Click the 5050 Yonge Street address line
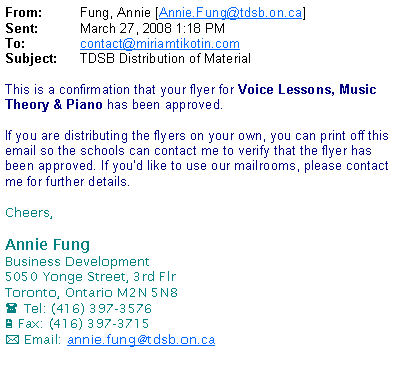Screen dimensions: 399x366 coord(90,277)
